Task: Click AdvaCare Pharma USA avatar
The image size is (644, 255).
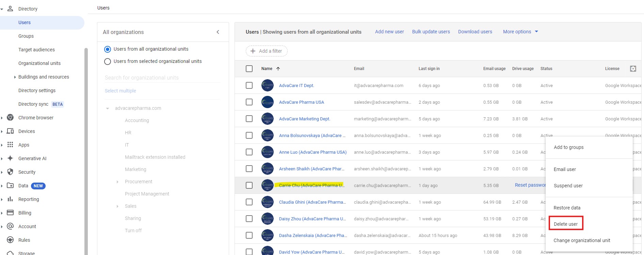Action: (x=268, y=102)
